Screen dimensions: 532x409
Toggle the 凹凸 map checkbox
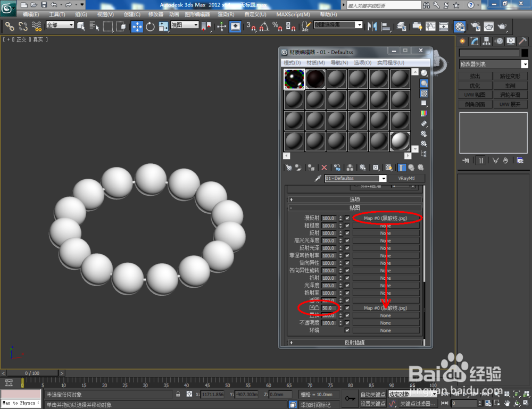[x=347, y=308]
